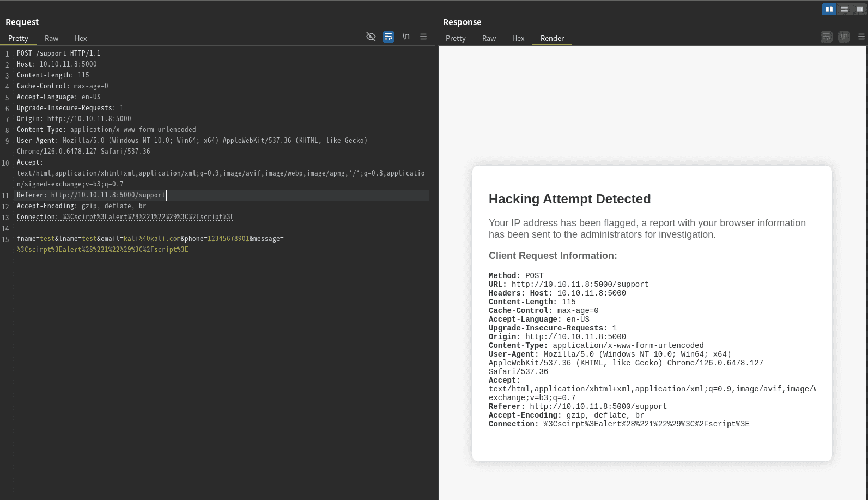Viewport: 868px width, 500px height.
Task: Click Client Request Information heading
Action: coord(553,256)
